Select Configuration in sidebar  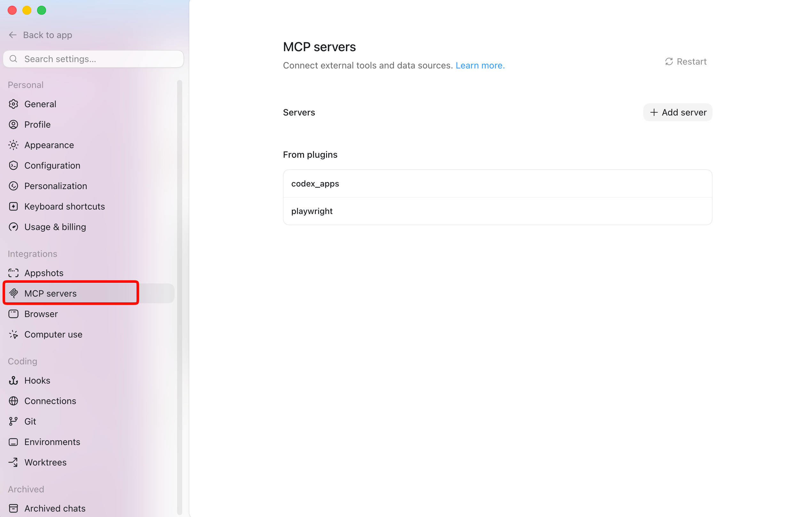(x=89, y=165)
